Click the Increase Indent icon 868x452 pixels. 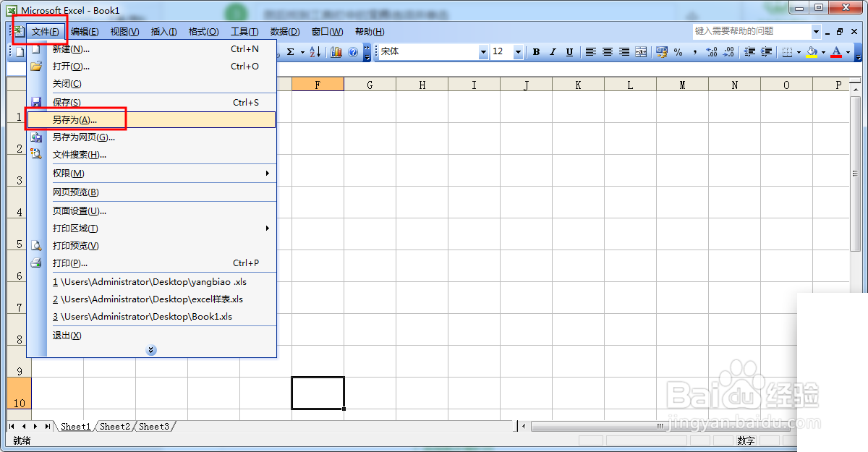click(x=766, y=52)
